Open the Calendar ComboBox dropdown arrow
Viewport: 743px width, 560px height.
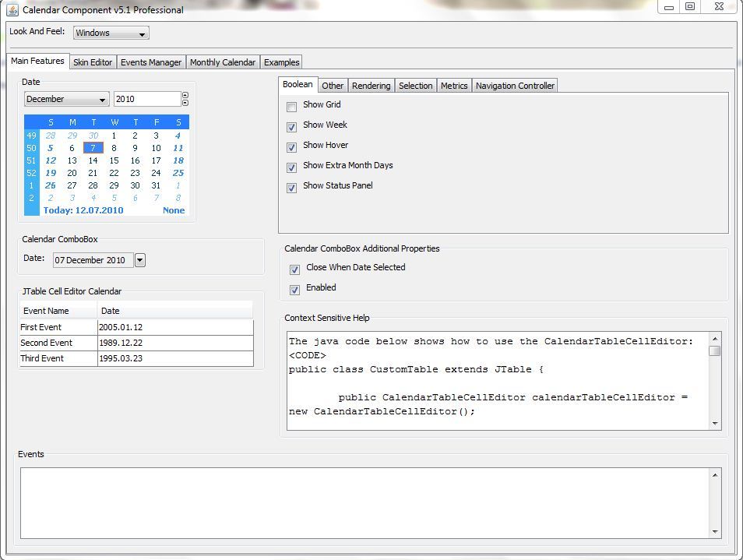(x=139, y=260)
